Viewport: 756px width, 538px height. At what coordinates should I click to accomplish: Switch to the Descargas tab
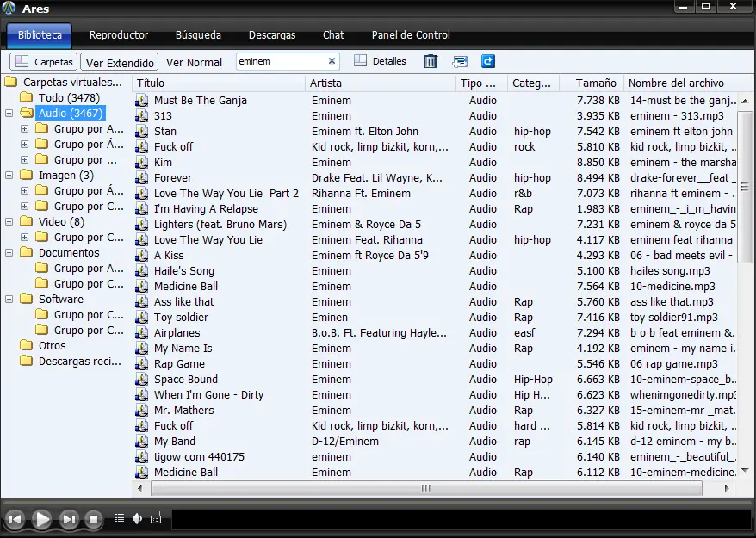coord(272,35)
